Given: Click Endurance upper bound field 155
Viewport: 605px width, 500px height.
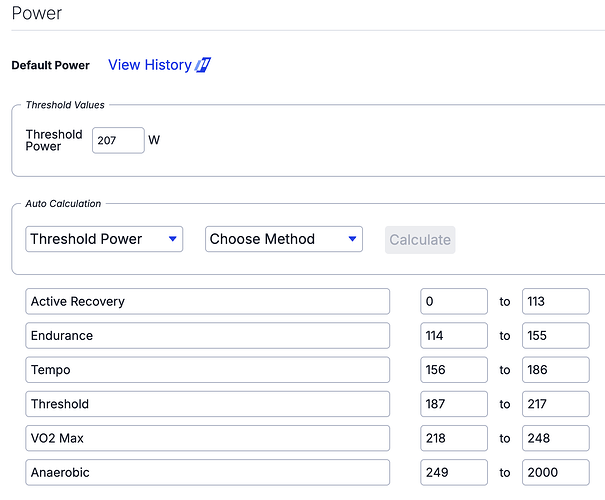Looking at the screenshot, I should point(556,336).
